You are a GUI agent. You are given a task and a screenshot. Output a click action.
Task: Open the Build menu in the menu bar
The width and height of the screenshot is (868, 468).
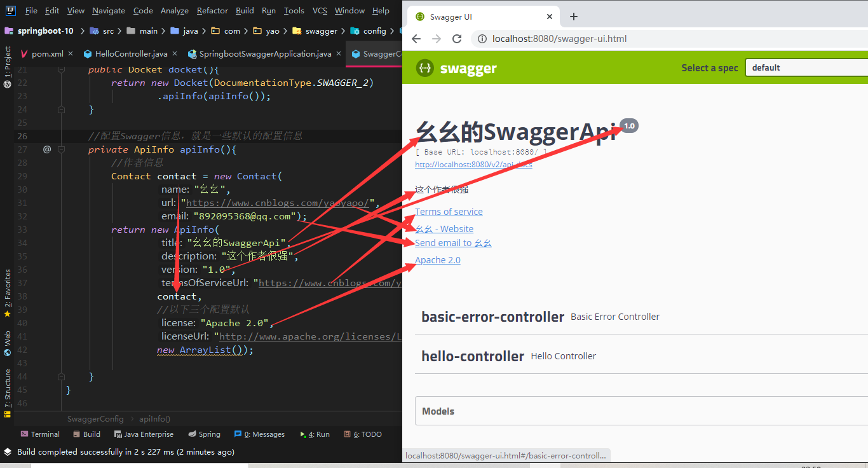245,11
